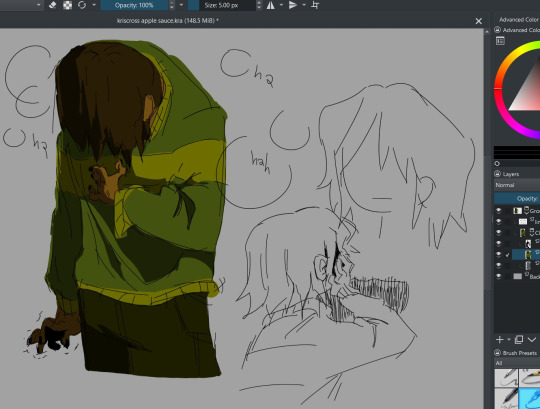This screenshot has height=409, width=540.
Task: Close the kriscross apple sauce.kra document tab
Action: 479,21
